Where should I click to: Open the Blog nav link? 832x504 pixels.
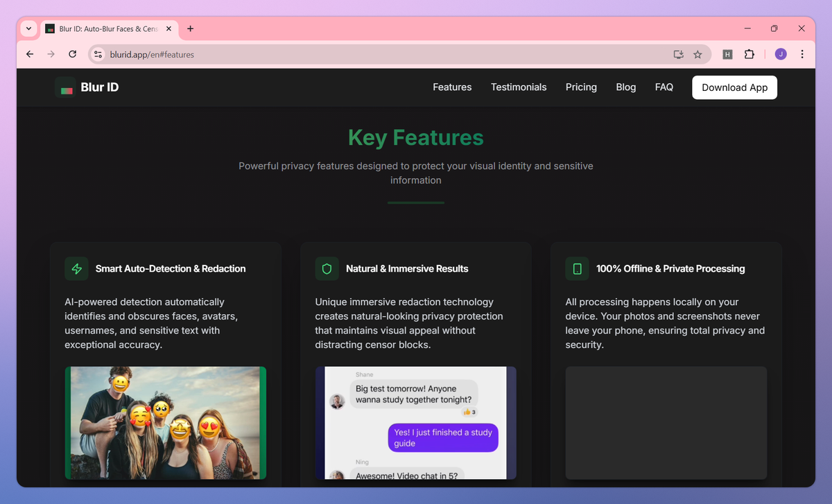(626, 87)
